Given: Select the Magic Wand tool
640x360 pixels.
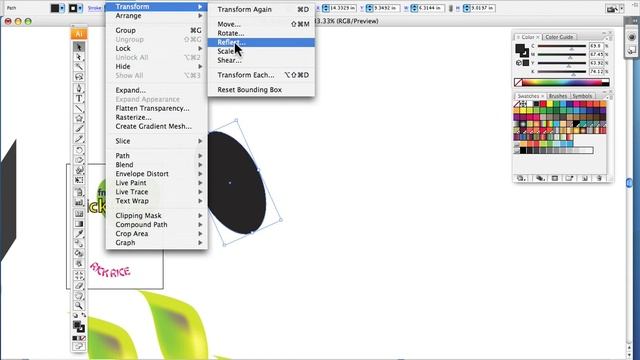Looking at the screenshot, I should (x=79, y=67).
